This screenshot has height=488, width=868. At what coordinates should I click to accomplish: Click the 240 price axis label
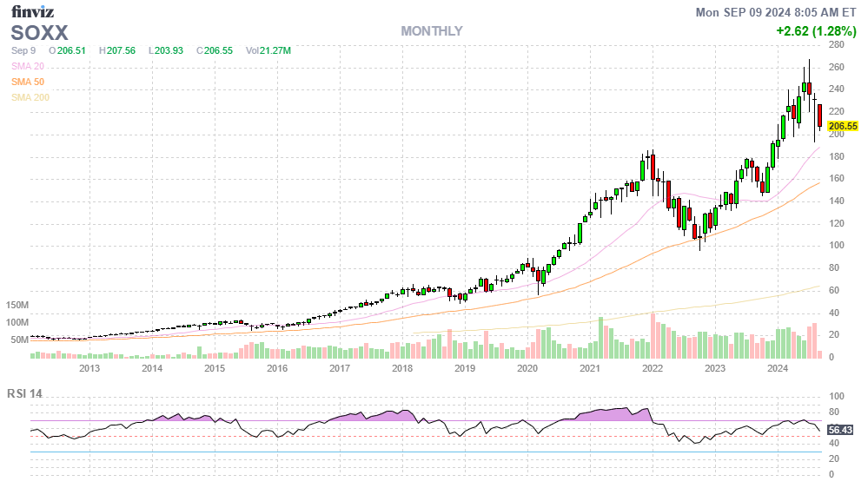point(837,89)
